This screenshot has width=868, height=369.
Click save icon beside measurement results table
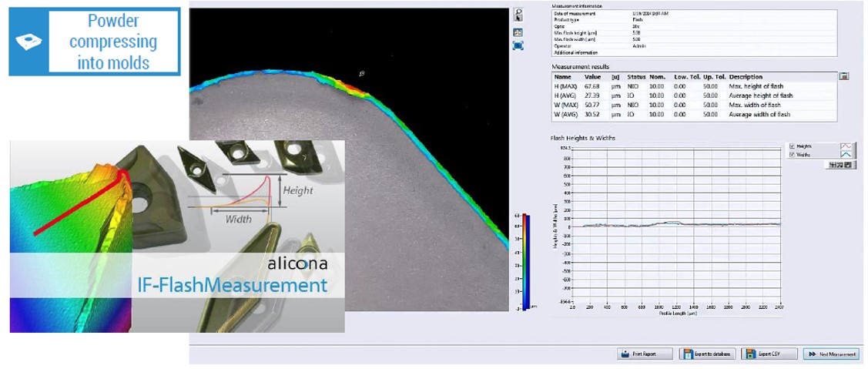844,76
